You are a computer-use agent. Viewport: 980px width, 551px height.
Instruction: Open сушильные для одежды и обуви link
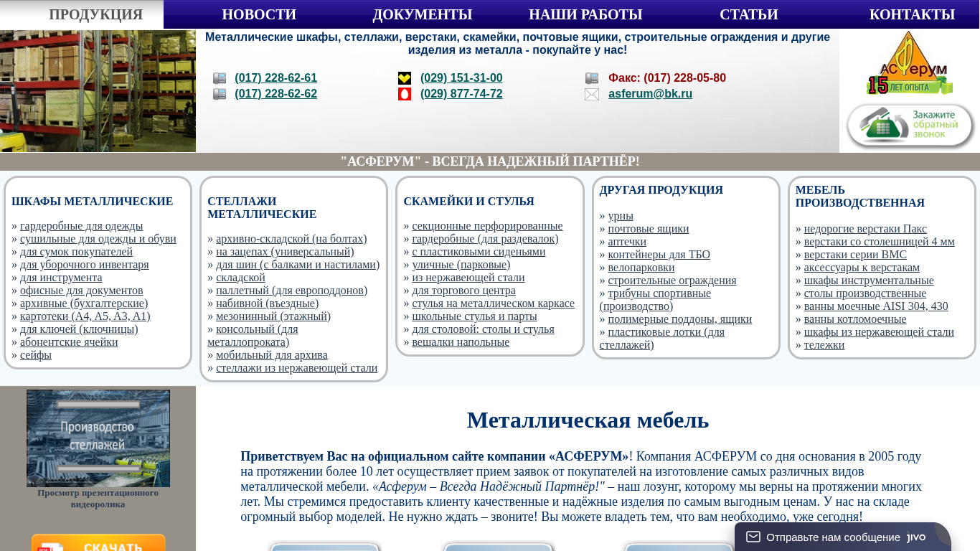tap(98, 239)
